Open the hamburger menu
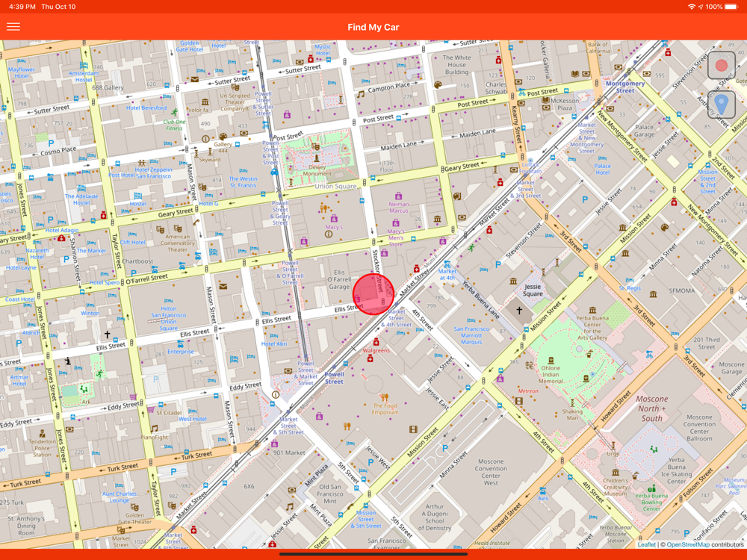747x560 pixels. [13, 27]
